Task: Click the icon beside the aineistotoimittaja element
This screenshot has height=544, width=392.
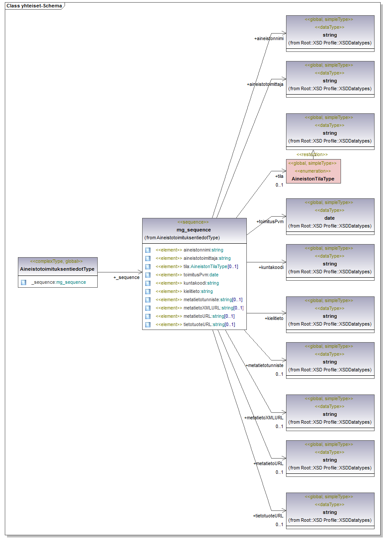Action: click(x=148, y=258)
